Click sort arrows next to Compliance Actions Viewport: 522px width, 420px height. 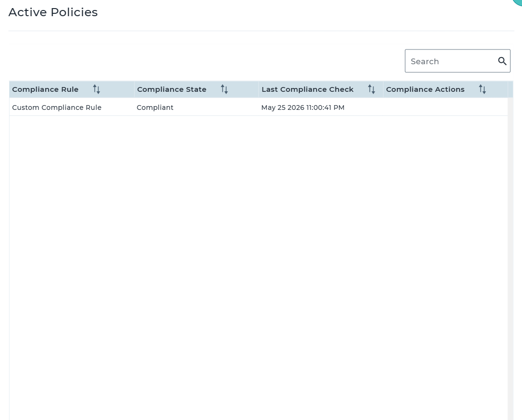click(483, 89)
